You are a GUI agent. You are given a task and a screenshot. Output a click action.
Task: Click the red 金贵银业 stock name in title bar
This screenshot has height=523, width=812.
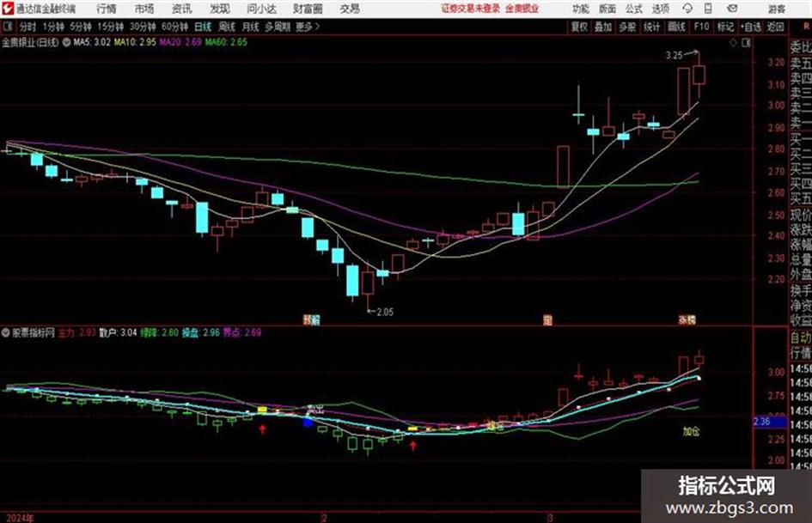click(x=522, y=9)
